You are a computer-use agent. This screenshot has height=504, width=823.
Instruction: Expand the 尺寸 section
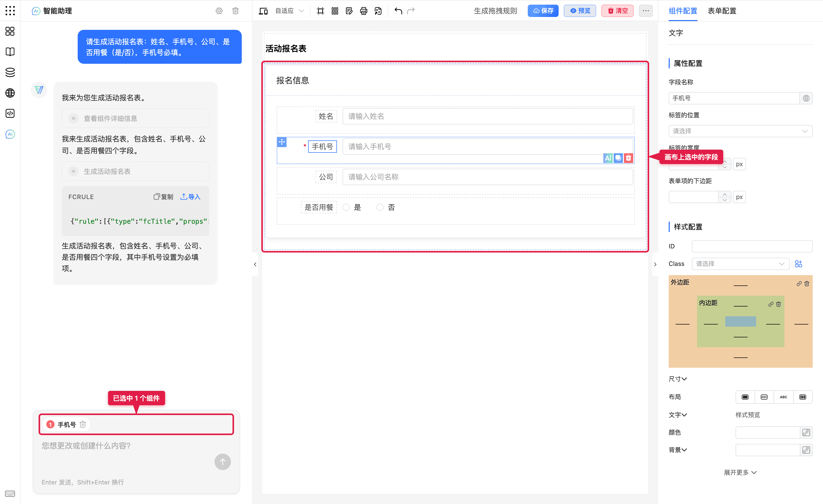click(x=678, y=379)
